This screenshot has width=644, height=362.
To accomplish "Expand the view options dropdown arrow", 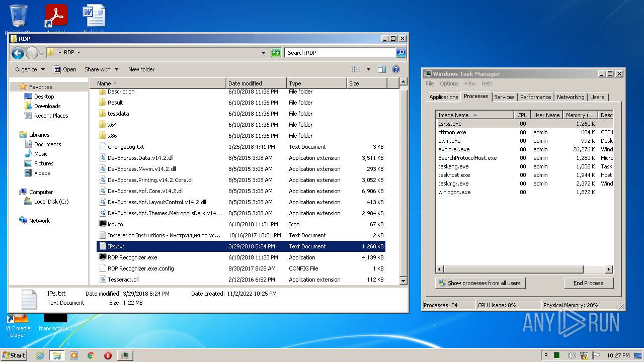I will [x=368, y=69].
